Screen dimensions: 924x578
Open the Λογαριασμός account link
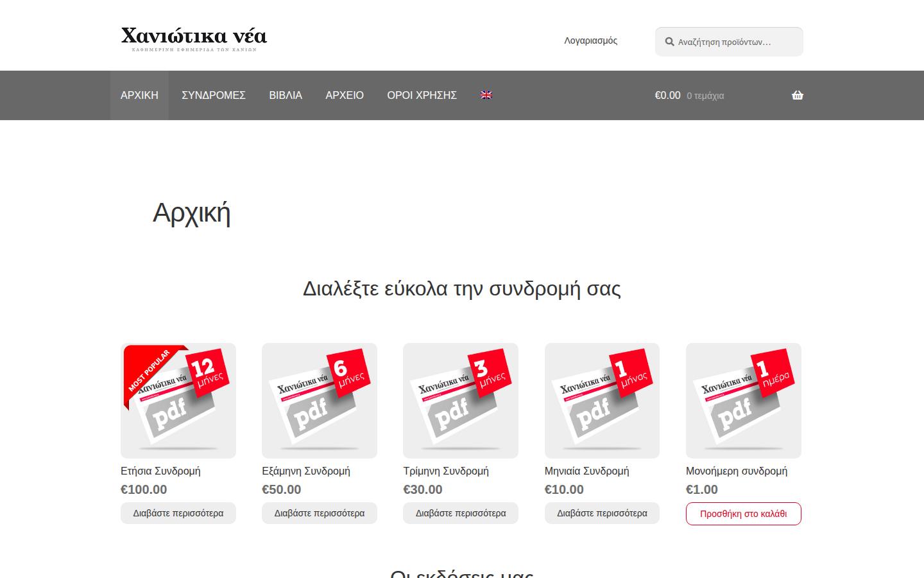591,40
